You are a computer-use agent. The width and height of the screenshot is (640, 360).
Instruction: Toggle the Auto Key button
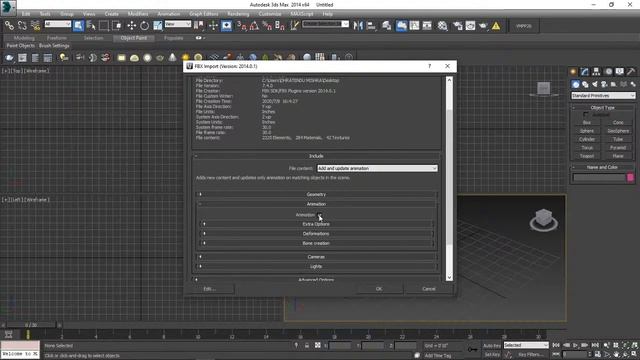pyautogui.click(x=492, y=345)
